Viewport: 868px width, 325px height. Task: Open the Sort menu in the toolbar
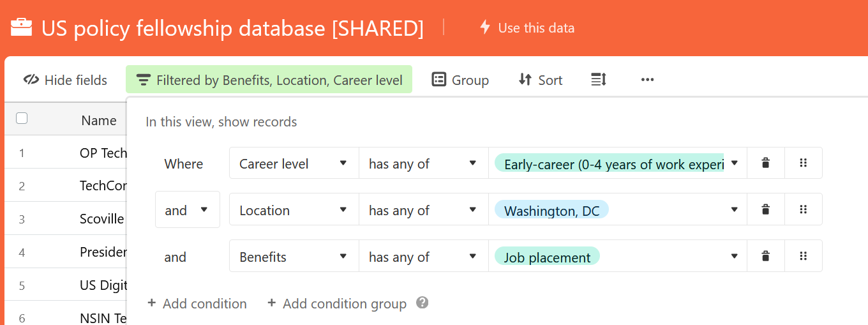point(540,80)
